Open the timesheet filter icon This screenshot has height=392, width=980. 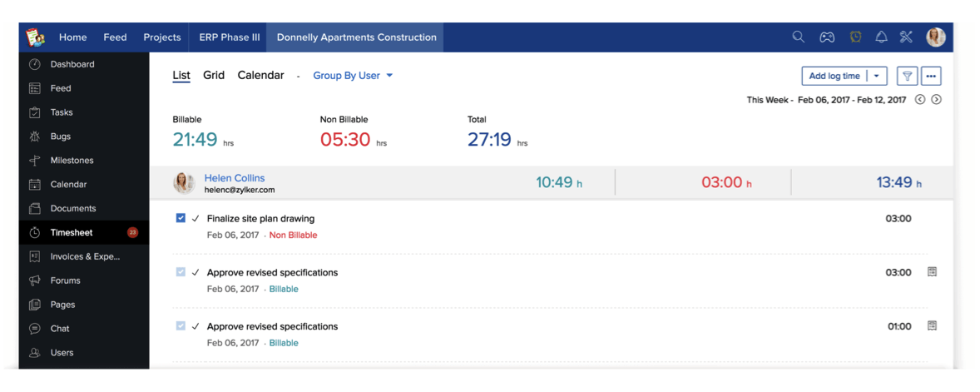(908, 76)
